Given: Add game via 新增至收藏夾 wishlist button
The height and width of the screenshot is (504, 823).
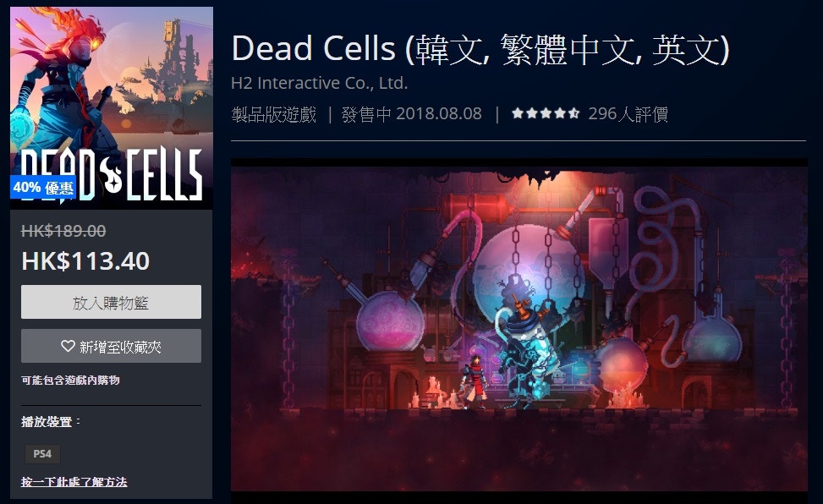Looking at the screenshot, I should (111, 346).
